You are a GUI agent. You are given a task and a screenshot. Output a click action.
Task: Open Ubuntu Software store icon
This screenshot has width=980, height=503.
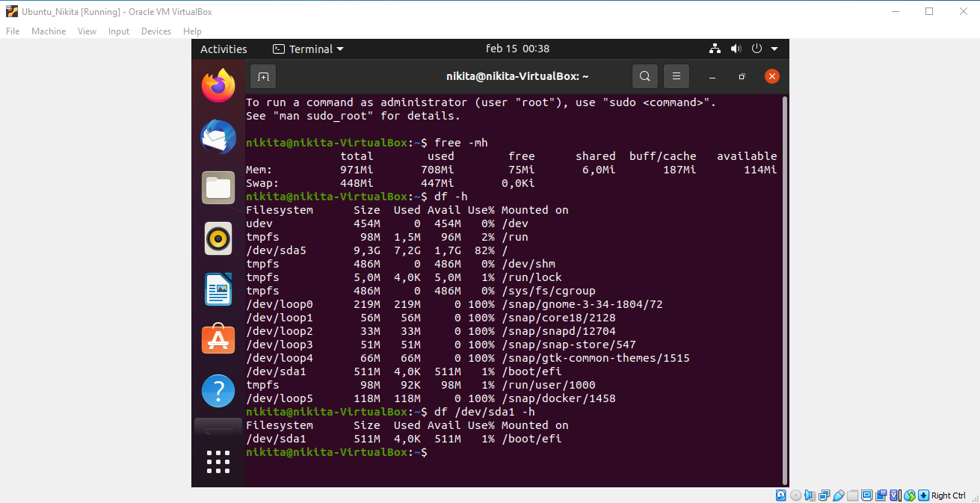(x=218, y=340)
